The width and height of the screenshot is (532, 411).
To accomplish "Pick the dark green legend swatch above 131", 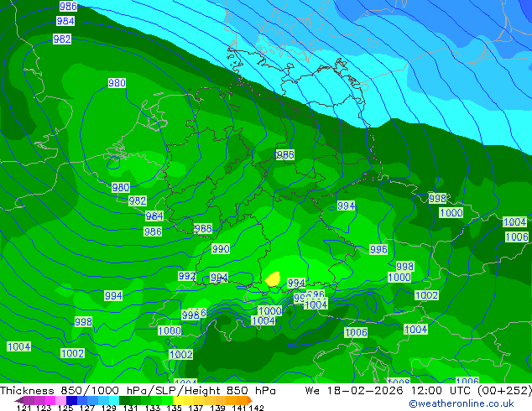I will [125, 400].
